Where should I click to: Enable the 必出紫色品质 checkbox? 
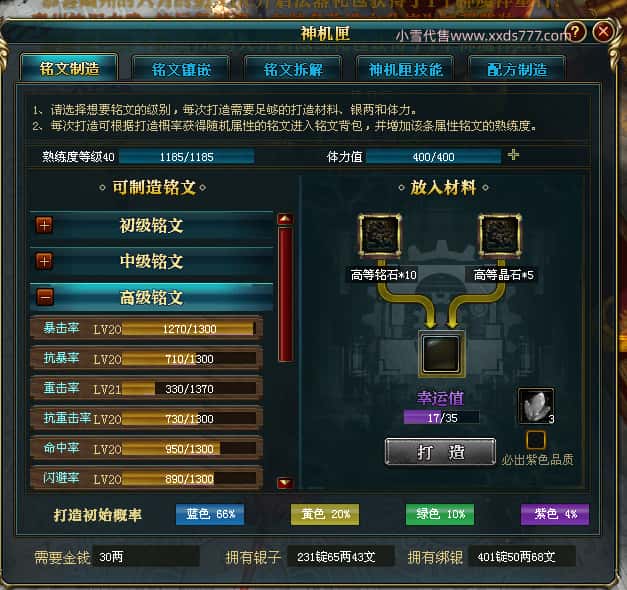pos(535,440)
